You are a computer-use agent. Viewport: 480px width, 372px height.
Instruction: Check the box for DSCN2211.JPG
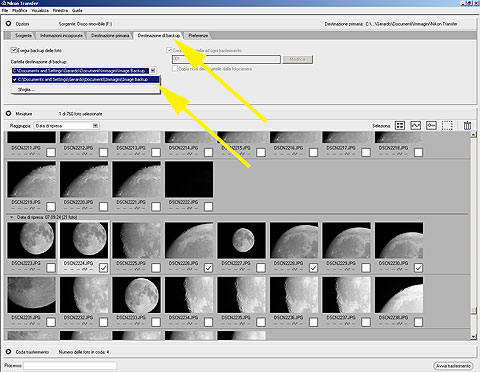51,152
